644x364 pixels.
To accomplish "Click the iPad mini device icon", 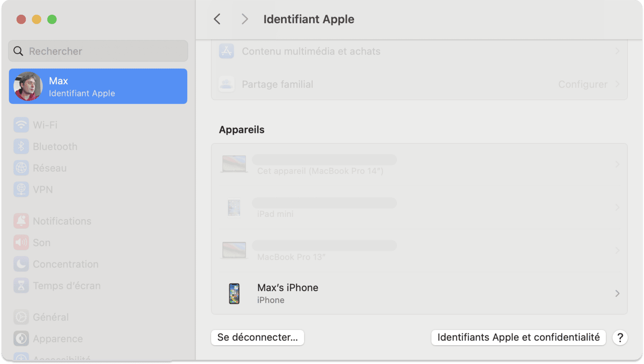I will point(234,208).
